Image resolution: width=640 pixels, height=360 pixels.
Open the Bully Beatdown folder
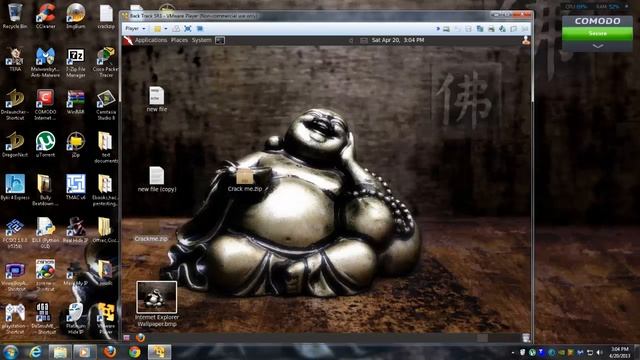pyautogui.click(x=45, y=190)
